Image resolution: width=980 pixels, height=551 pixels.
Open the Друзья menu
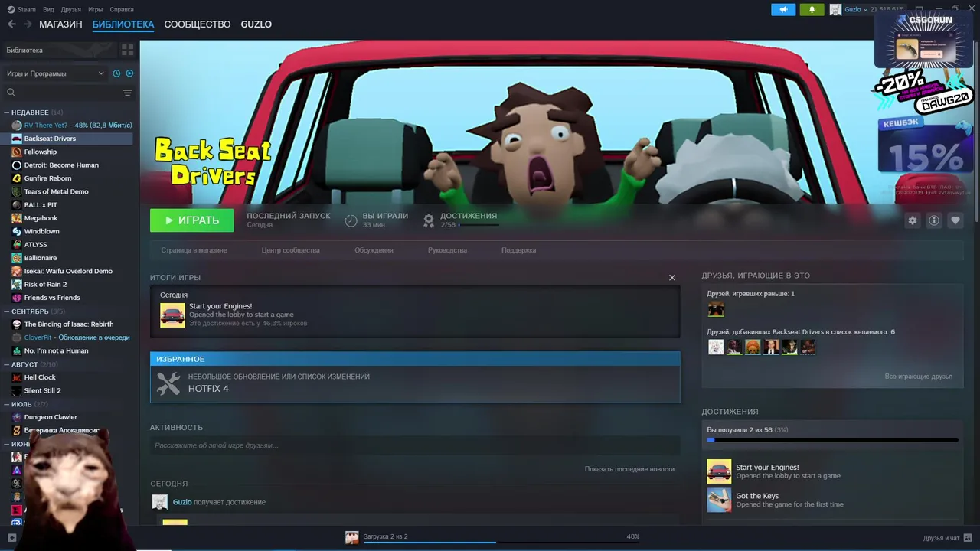(71, 9)
